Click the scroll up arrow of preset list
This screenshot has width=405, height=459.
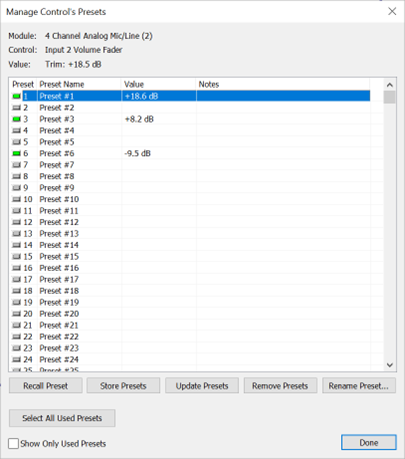click(389, 85)
